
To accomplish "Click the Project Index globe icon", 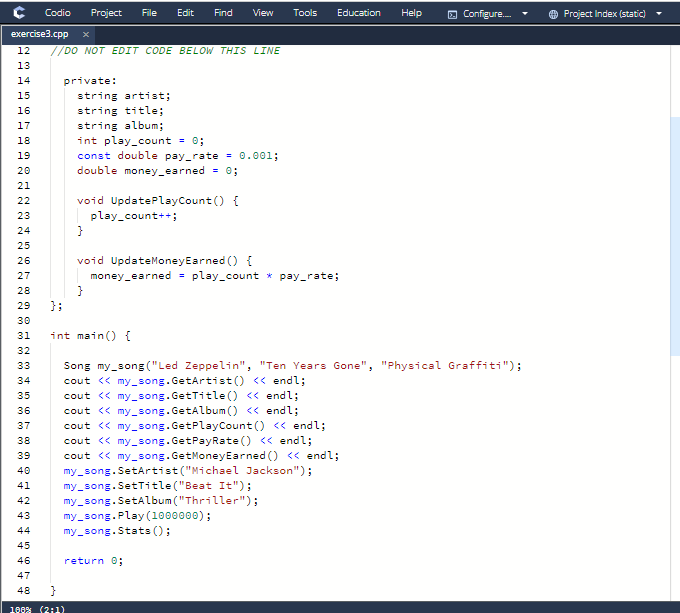I will (x=553, y=14).
